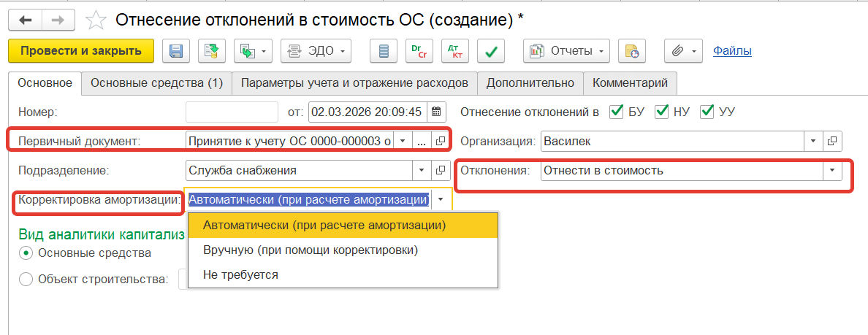Click the date field 02.03.2026 20:09:45
Viewport: 868px width, 335px height.
click(368, 112)
